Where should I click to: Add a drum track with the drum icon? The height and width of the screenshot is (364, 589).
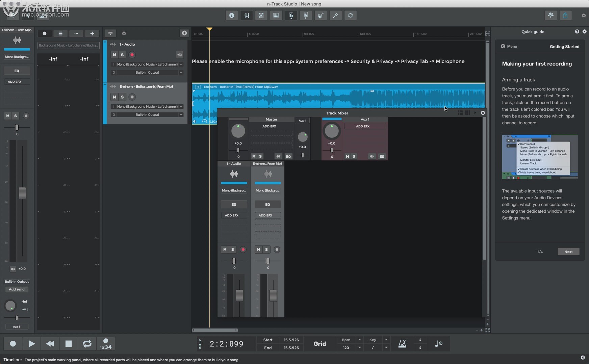(x=321, y=15)
